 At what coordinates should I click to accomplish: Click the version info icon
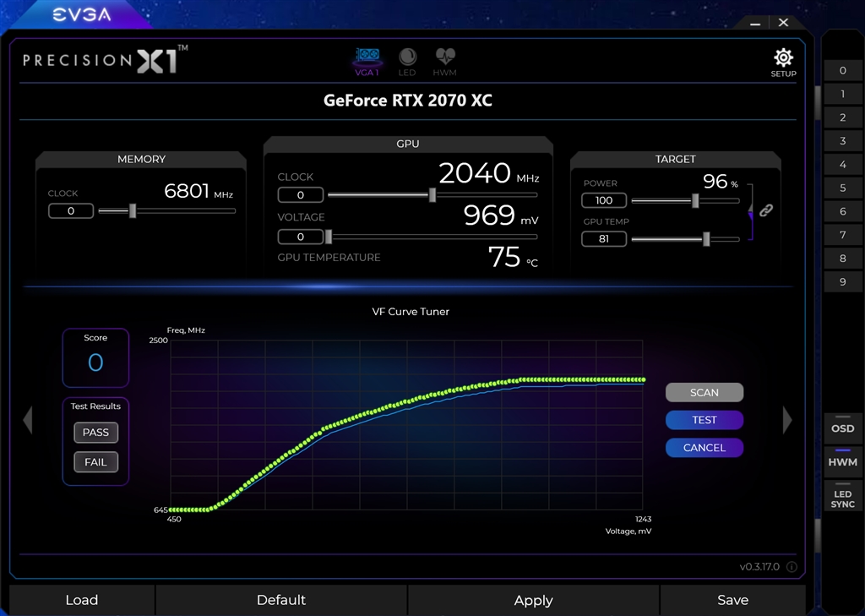[x=792, y=567]
